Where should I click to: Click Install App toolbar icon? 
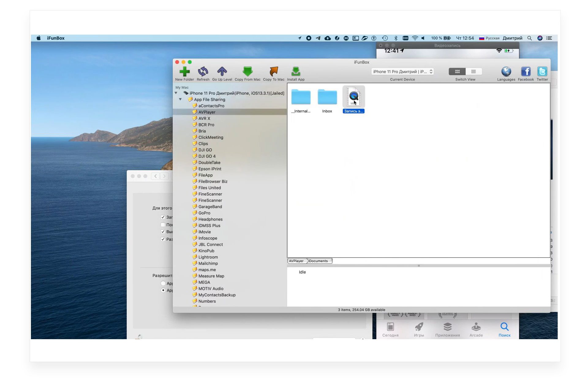pyautogui.click(x=296, y=72)
